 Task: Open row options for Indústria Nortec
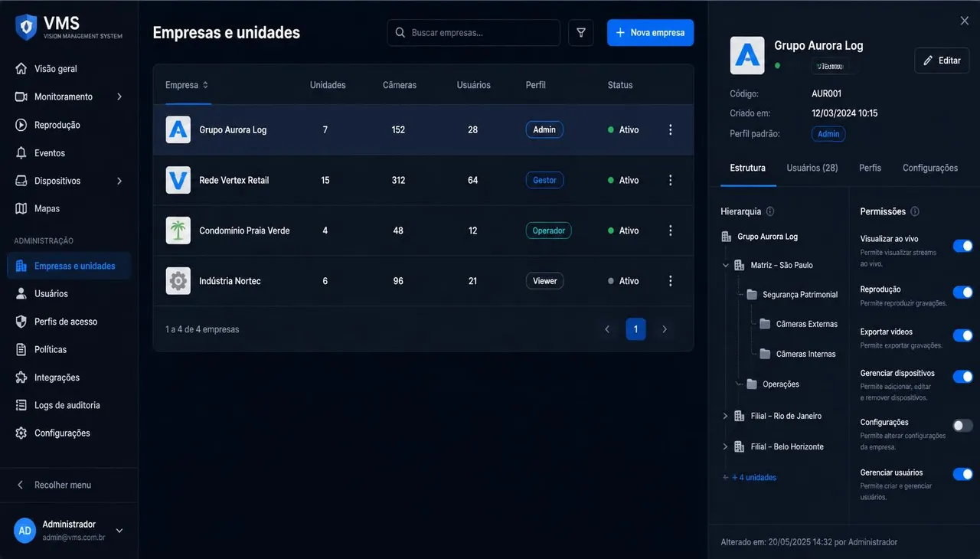(671, 281)
